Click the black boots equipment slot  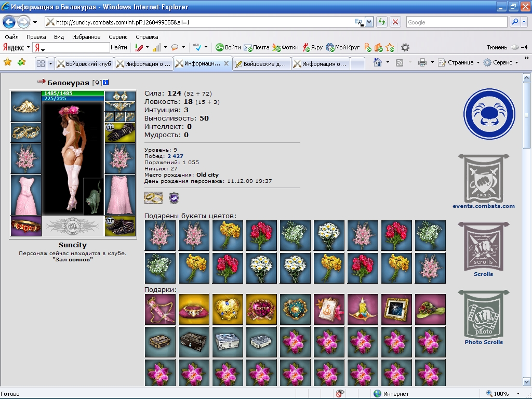pyautogui.click(x=120, y=226)
